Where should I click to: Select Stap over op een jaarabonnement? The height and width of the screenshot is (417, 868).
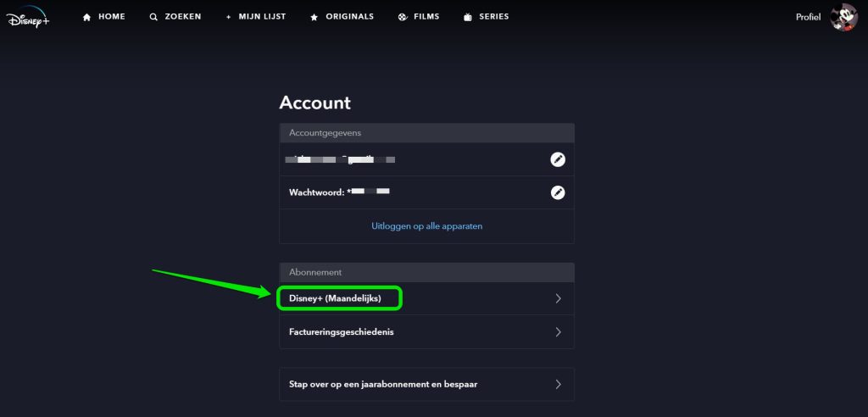click(x=427, y=384)
